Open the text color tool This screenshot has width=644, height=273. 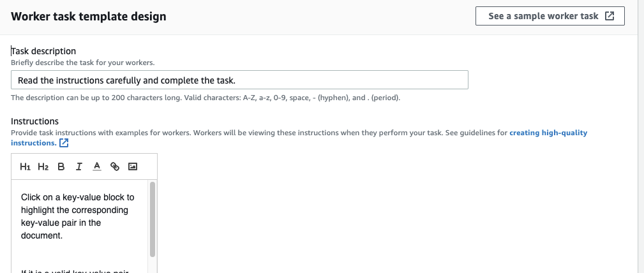click(97, 166)
